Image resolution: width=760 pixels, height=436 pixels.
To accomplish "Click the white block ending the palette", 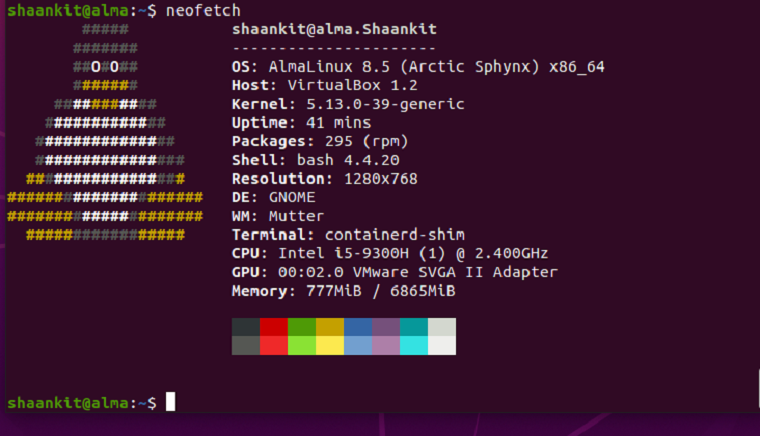I will point(441,345).
